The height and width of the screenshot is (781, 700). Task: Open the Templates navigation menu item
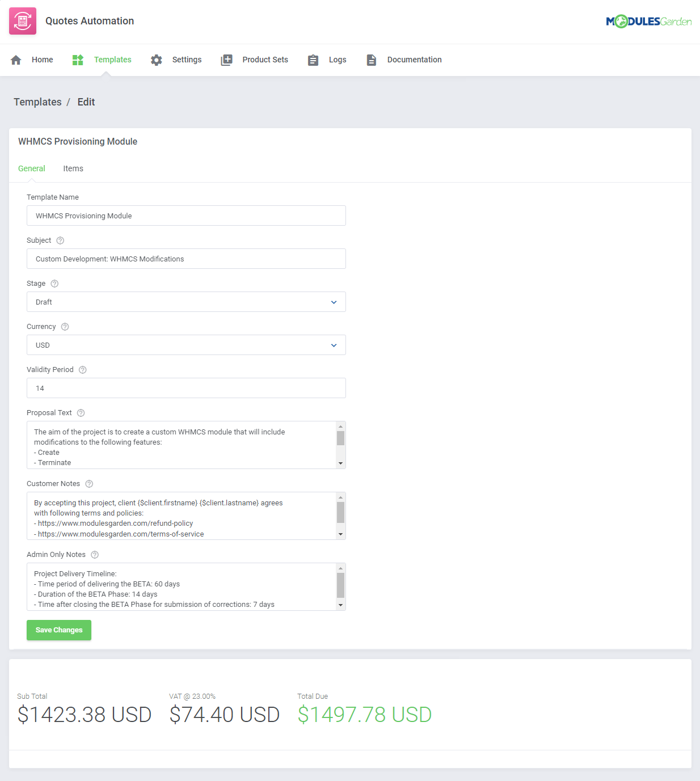coord(112,60)
